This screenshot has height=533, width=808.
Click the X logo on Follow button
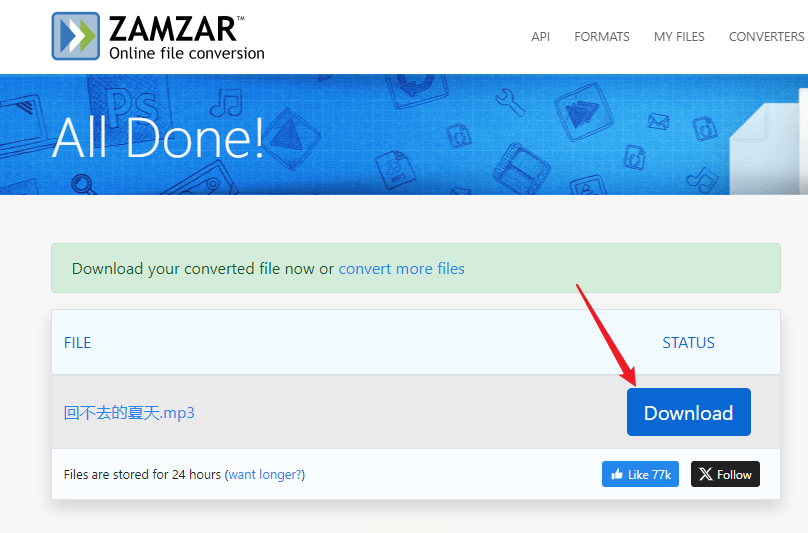(x=706, y=474)
